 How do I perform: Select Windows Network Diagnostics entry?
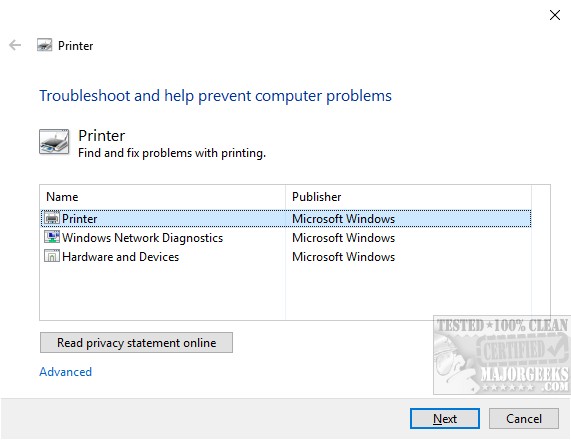(x=286, y=237)
